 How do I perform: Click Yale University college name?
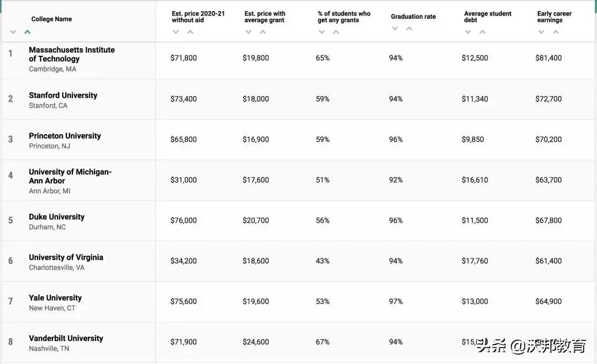click(x=55, y=298)
